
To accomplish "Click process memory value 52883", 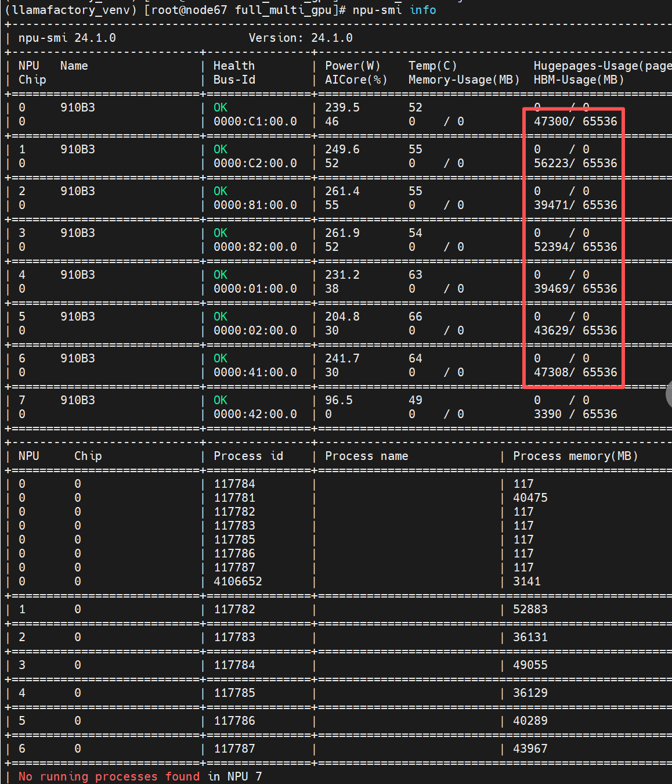I will click(x=530, y=609).
